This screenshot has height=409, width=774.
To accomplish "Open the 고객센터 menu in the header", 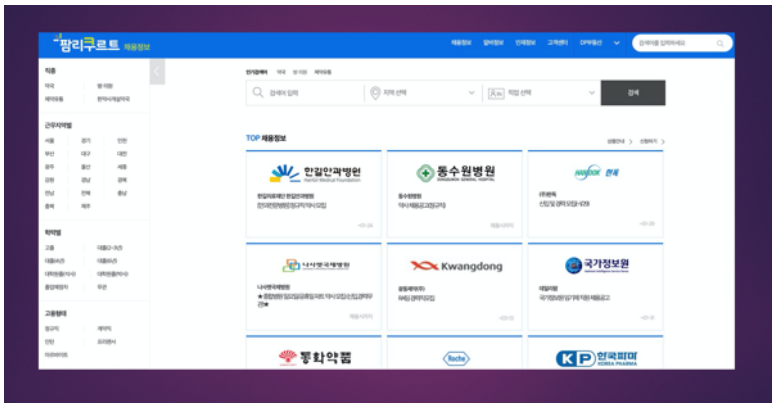I will pyautogui.click(x=557, y=43).
